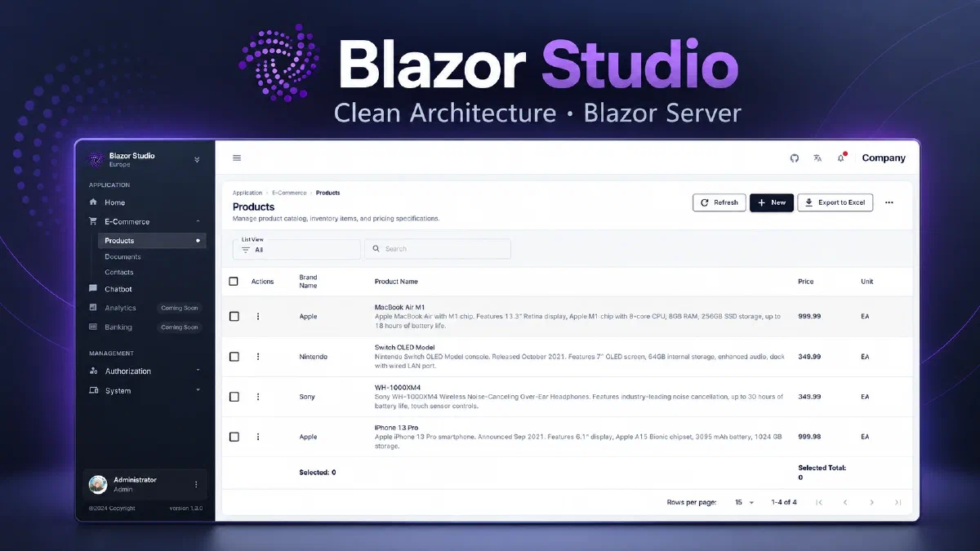980x551 pixels.
Task: Click the E-Commerce cart icon
Action: point(93,221)
